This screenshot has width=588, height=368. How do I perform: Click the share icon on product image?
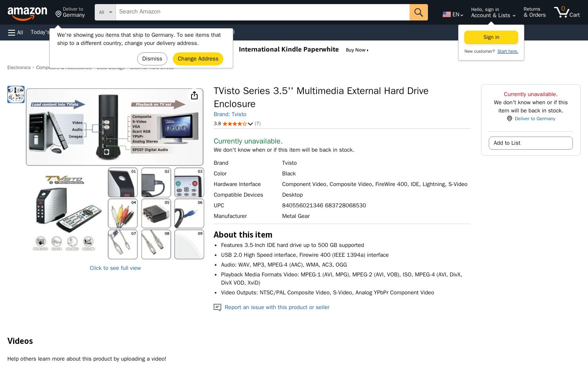point(194,95)
